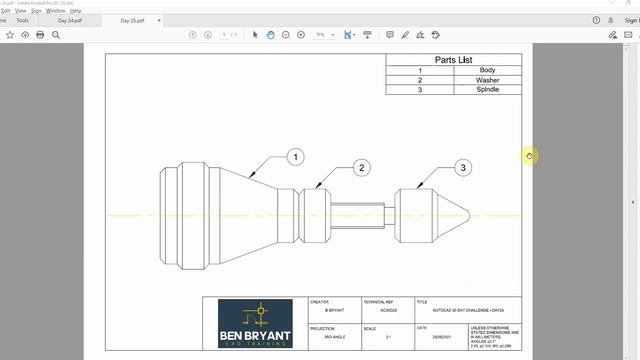Click balloon number 2 on drawing

tap(362, 168)
